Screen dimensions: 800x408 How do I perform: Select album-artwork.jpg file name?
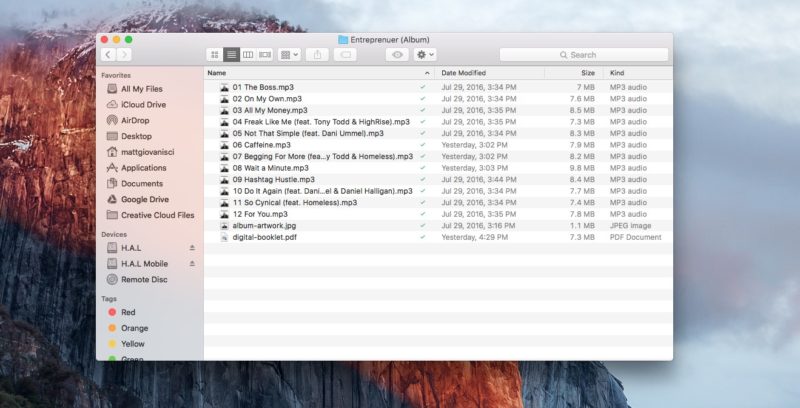click(x=264, y=225)
